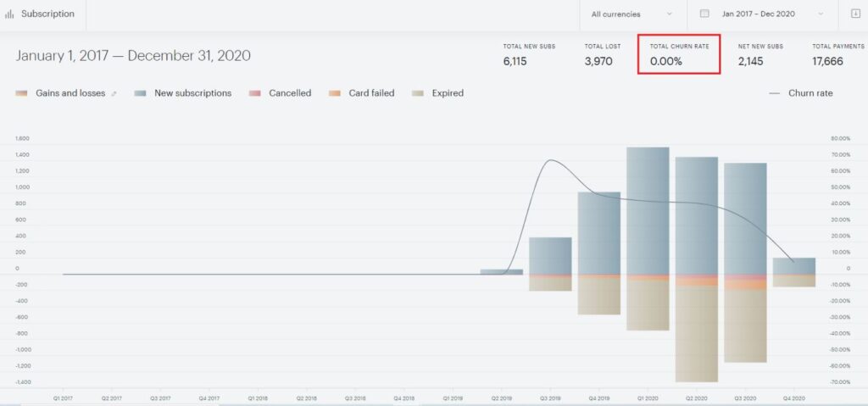Click the 1,400 left axis label
868x406 pixels.
coord(23,154)
